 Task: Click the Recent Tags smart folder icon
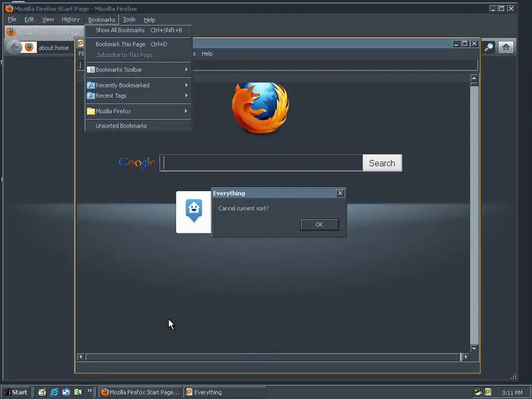(90, 96)
